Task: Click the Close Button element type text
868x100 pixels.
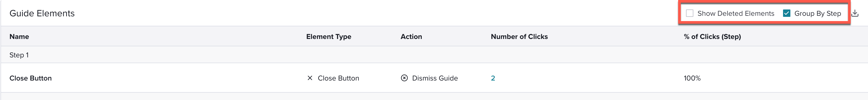Action: (x=338, y=78)
